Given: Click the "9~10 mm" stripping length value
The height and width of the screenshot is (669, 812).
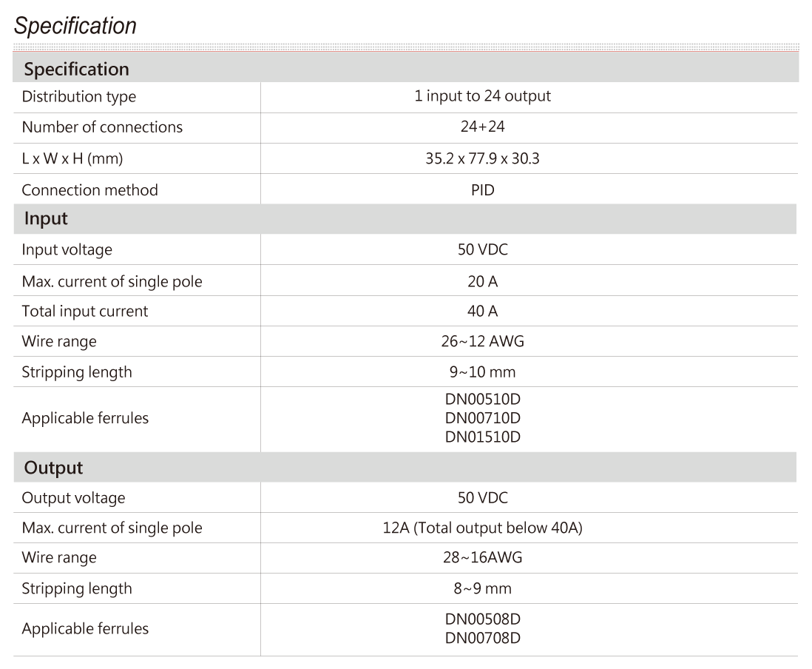Looking at the screenshot, I should [482, 372].
